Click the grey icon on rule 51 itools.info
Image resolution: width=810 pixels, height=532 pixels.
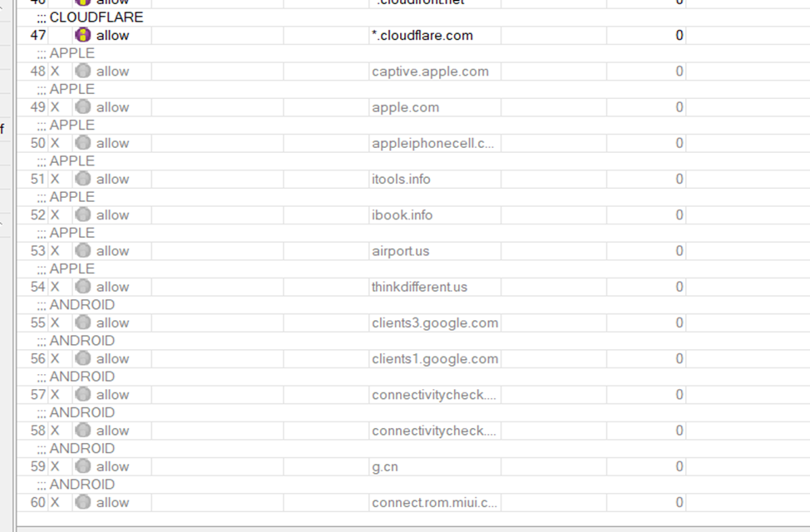coord(82,179)
